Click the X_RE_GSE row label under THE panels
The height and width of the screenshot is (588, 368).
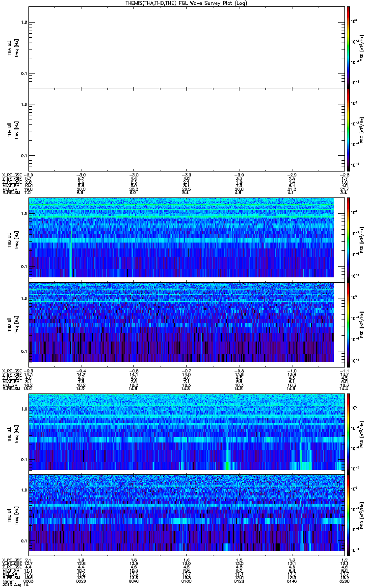click(11, 560)
